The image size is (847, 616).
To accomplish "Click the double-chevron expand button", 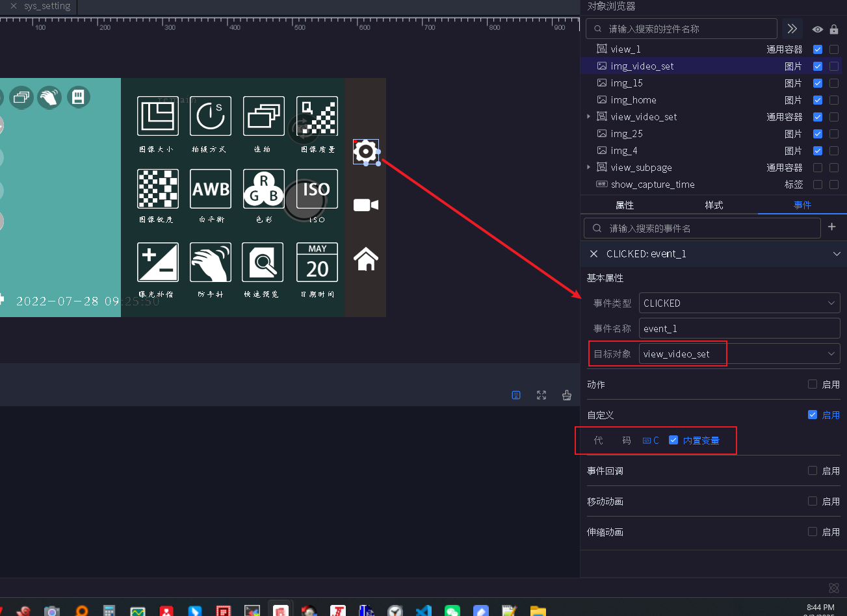I will click(x=792, y=29).
